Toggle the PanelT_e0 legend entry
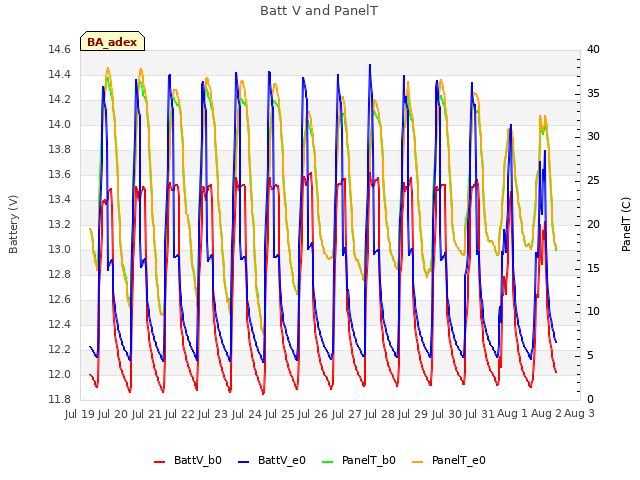The height and width of the screenshot is (480, 640). point(449,460)
